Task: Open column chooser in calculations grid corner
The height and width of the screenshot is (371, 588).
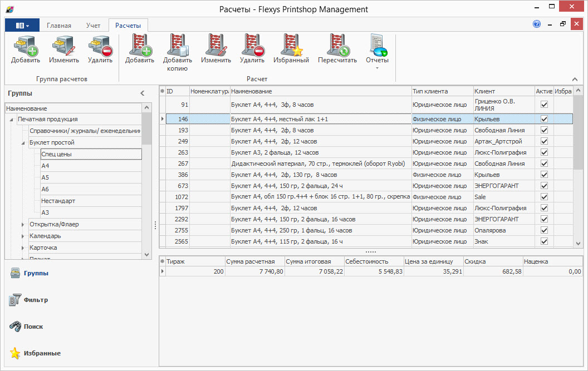Action: tap(163, 91)
